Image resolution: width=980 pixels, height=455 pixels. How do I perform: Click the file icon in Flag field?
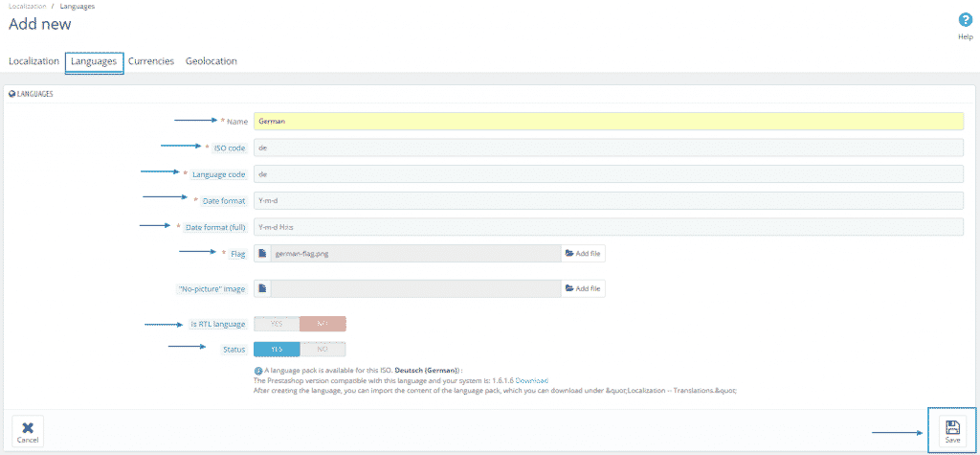(x=262, y=254)
